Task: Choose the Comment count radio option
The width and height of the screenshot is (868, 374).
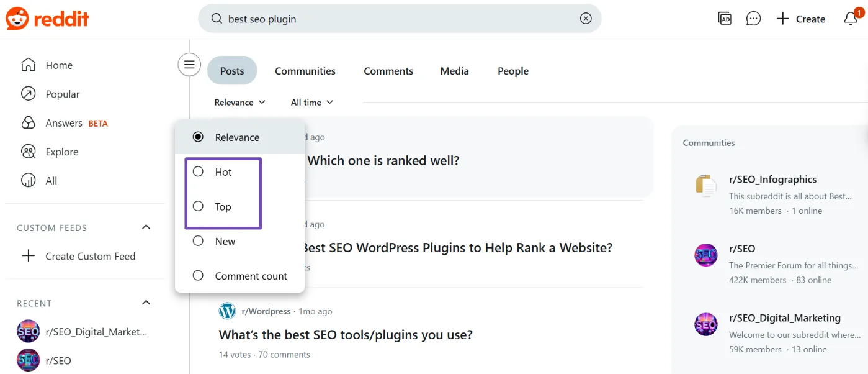Action: tap(199, 276)
